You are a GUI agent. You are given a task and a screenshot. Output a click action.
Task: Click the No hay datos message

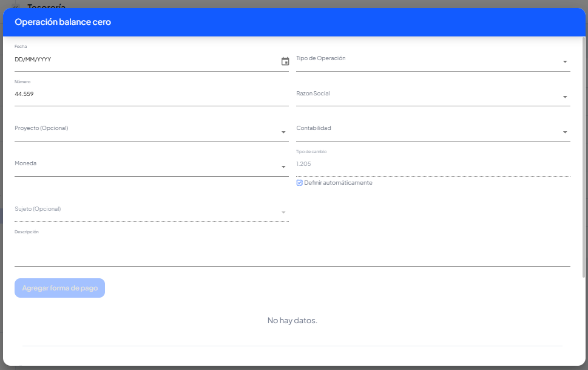point(292,320)
